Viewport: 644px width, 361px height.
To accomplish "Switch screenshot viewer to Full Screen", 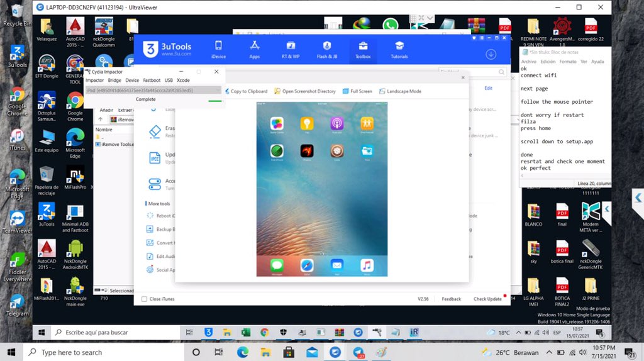I will point(357,91).
